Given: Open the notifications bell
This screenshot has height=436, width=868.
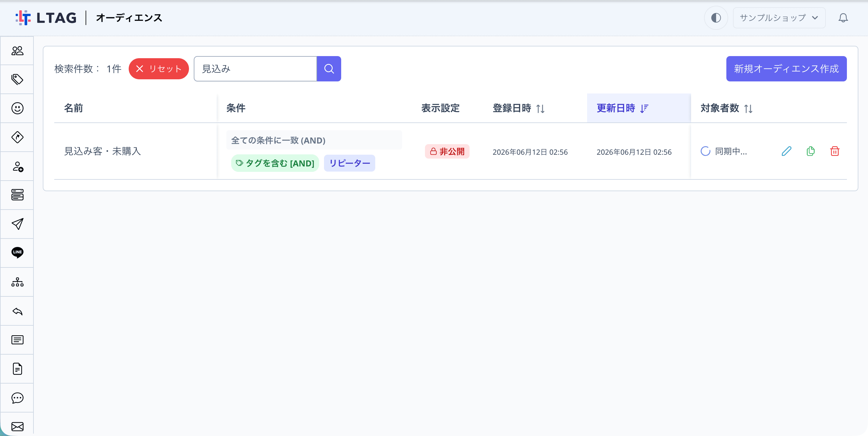Looking at the screenshot, I should point(843,17).
